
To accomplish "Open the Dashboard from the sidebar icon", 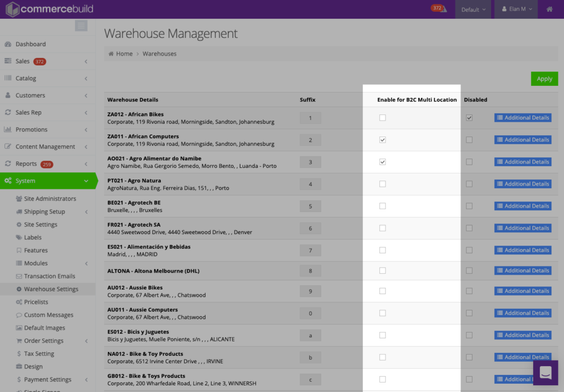I will [x=7, y=44].
